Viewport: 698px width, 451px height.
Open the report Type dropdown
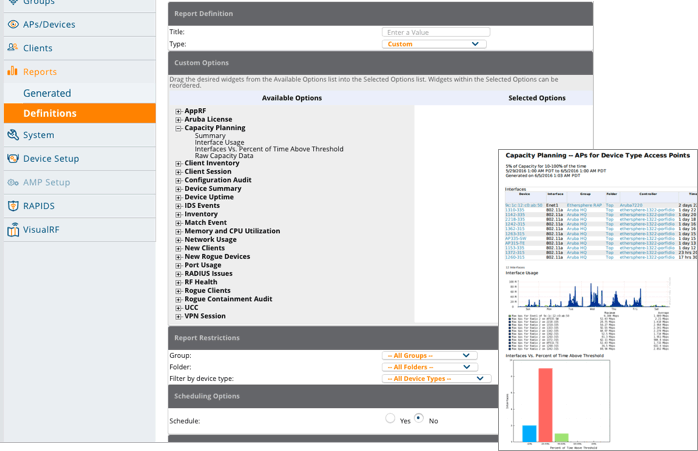435,44
